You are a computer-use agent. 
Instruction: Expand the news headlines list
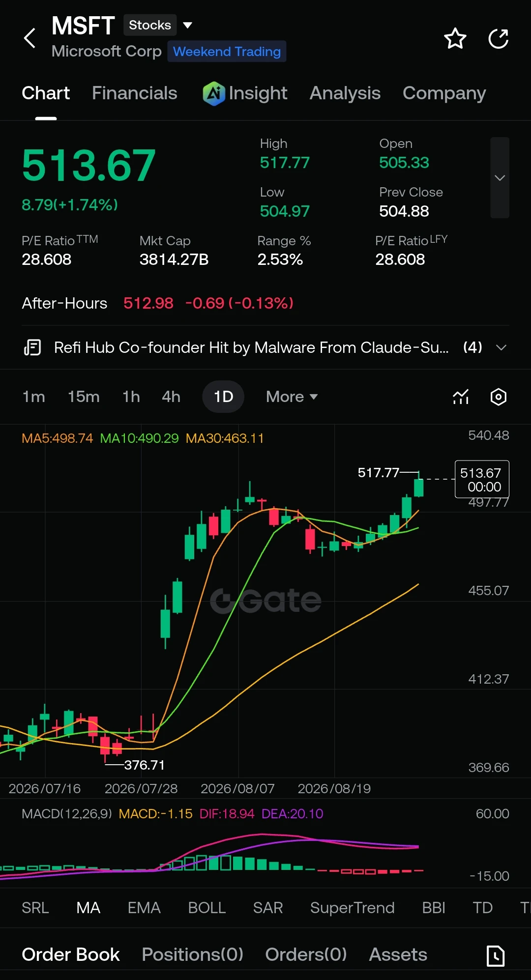coord(501,347)
